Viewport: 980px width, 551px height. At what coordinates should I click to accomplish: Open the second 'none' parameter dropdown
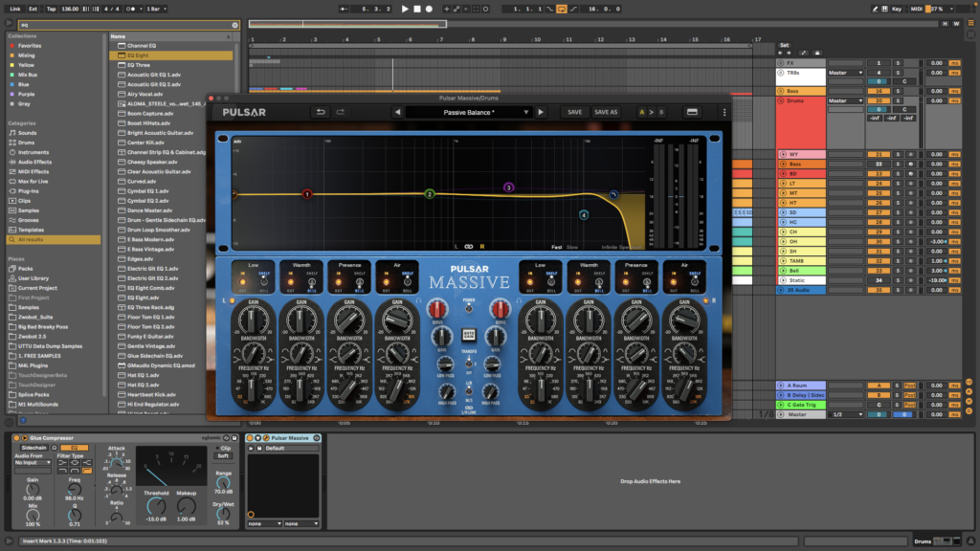[x=301, y=523]
